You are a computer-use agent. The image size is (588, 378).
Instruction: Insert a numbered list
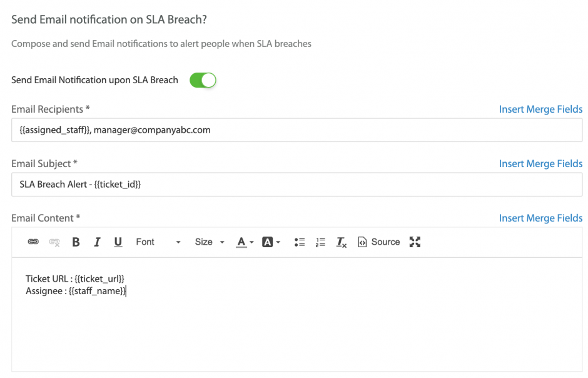pos(320,242)
